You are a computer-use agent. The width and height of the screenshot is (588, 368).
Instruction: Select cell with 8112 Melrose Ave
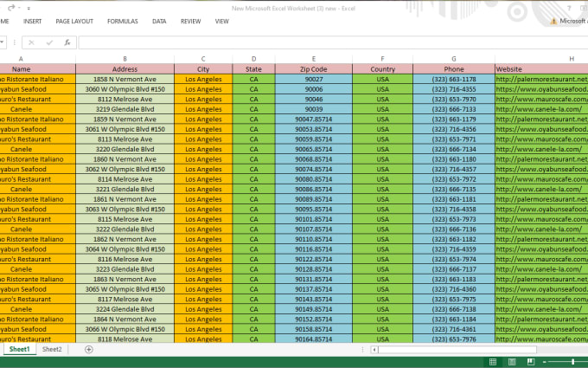click(125, 99)
